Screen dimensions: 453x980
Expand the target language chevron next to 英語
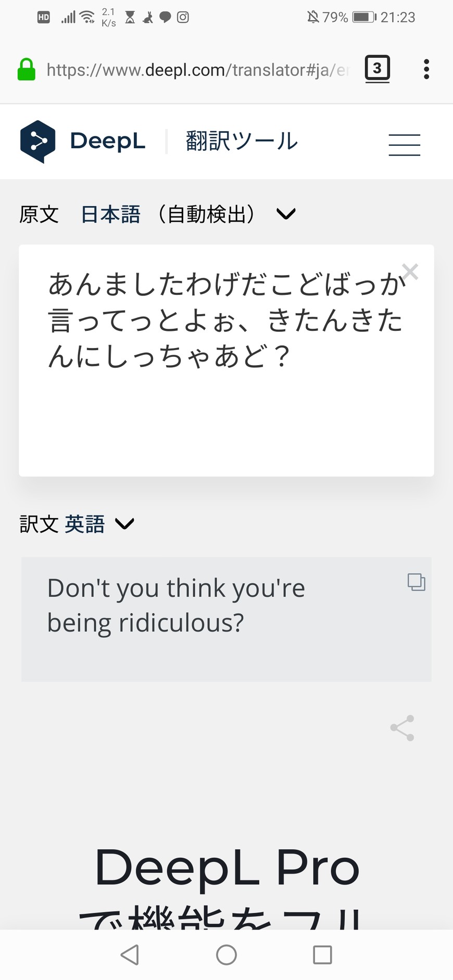124,524
